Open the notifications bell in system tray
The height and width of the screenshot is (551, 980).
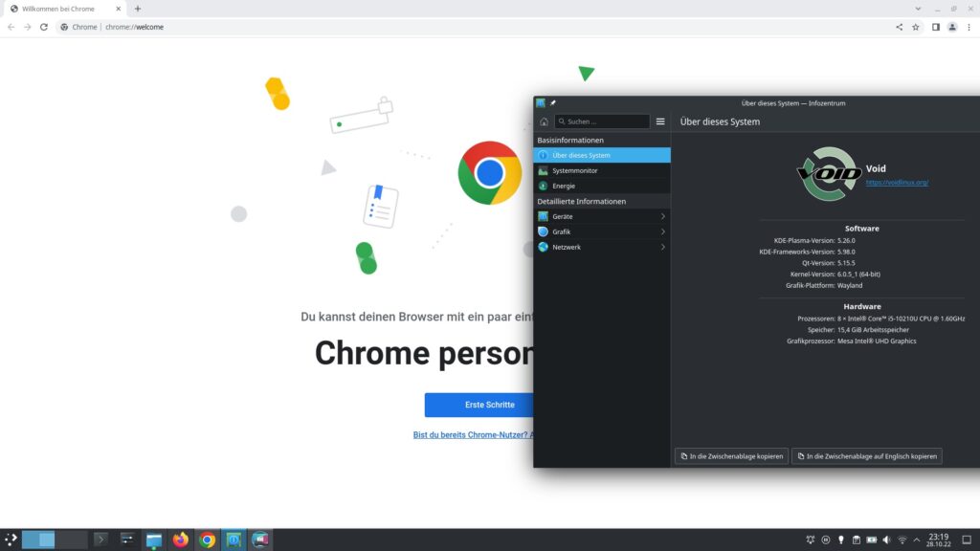click(x=811, y=540)
